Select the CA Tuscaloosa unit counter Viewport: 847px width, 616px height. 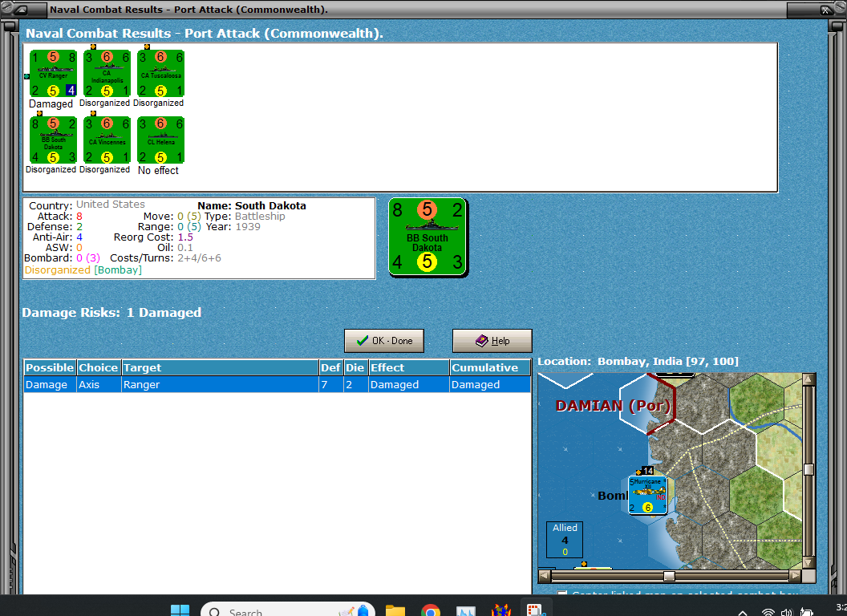pos(161,74)
